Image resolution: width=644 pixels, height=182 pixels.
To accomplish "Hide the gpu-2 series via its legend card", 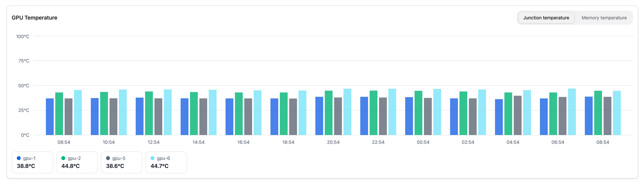I will [x=77, y=162].
